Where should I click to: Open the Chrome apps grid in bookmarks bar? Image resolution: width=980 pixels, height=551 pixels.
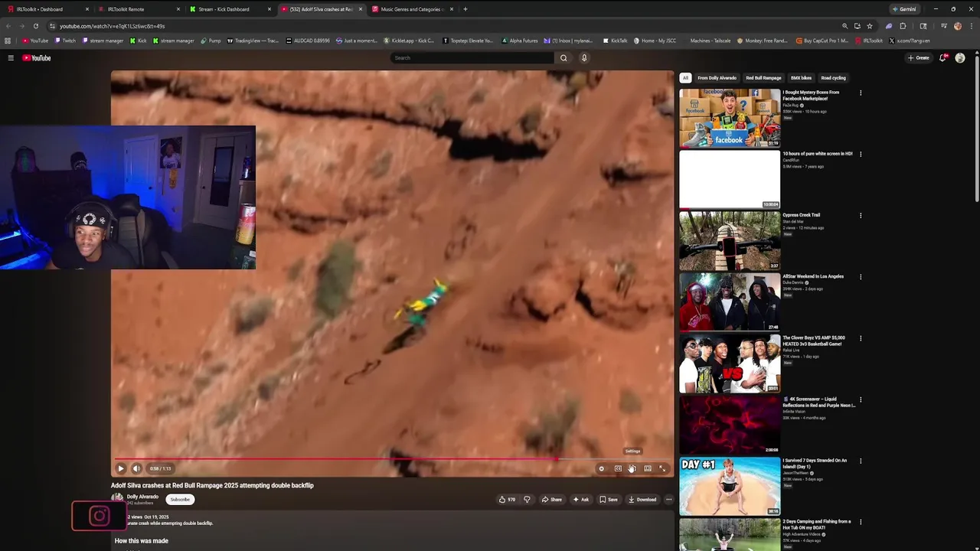(8, 41)
